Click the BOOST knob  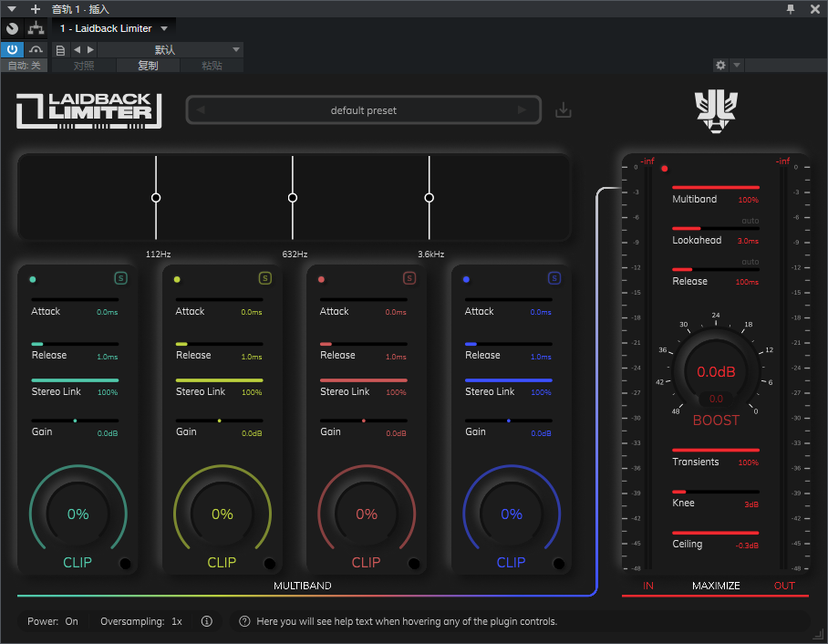716,371
